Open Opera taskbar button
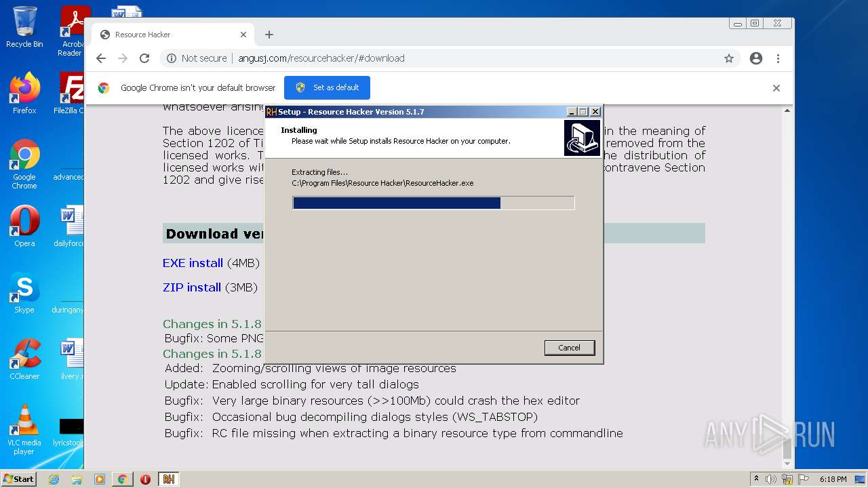 pos(145,479)
